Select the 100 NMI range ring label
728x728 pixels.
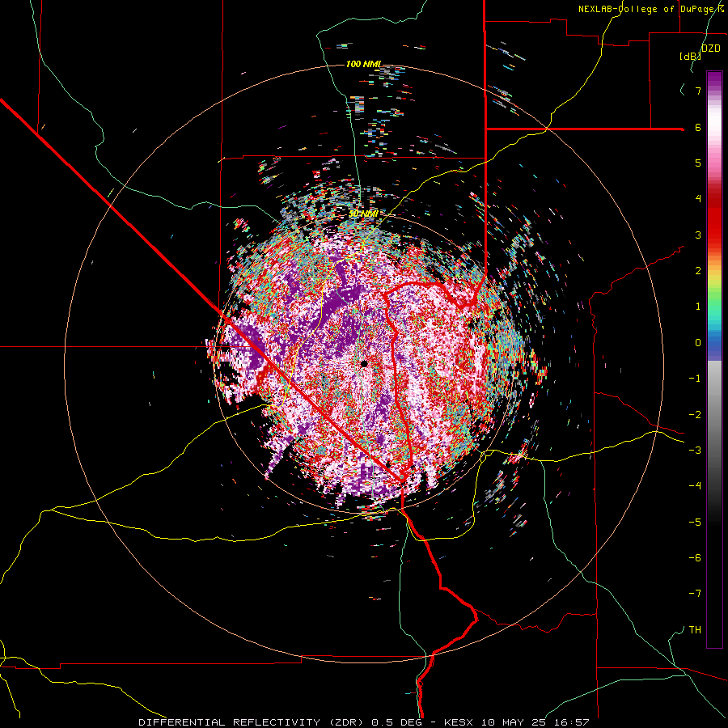click(363, 64)
